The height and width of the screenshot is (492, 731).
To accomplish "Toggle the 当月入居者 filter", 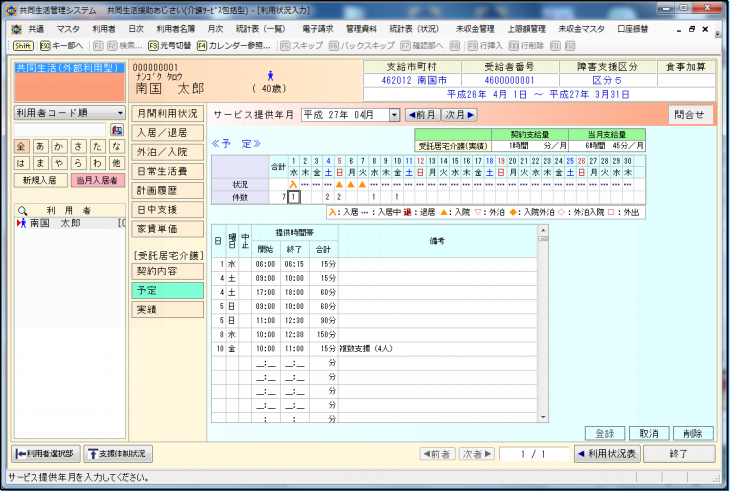I will coord(97,180).
